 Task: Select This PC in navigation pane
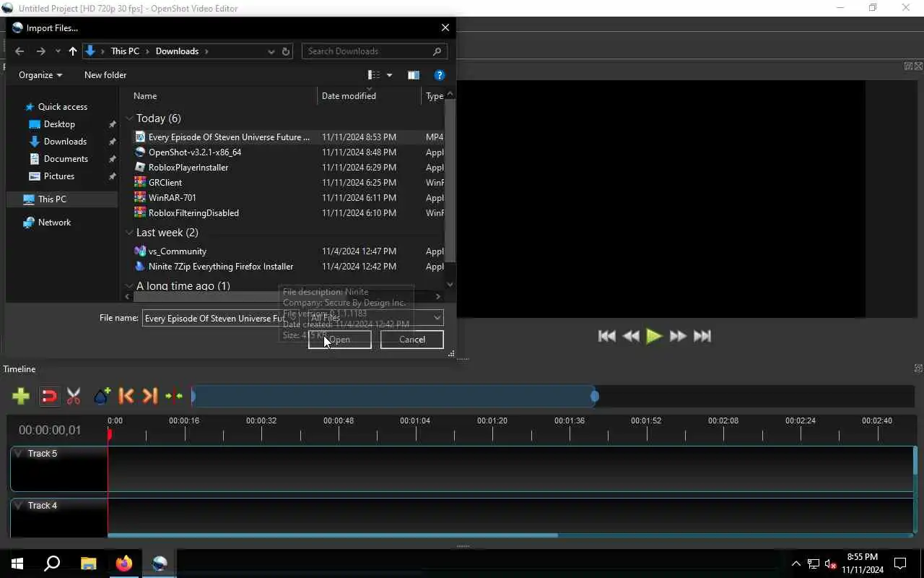(52, 199)
